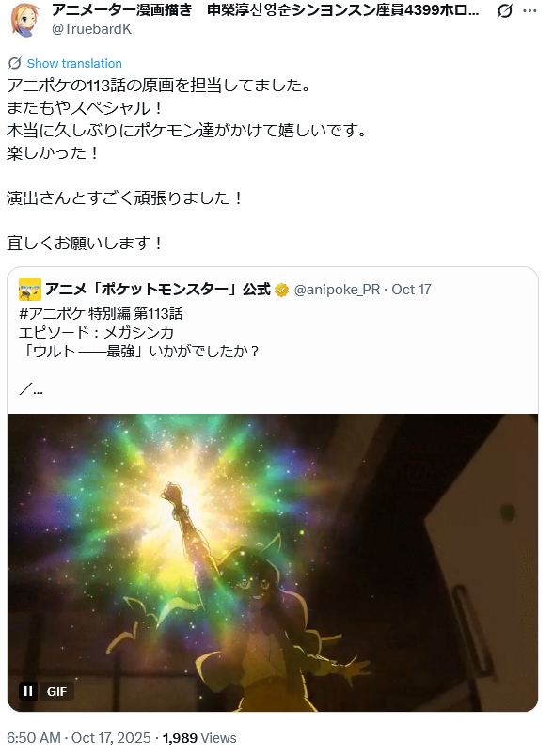
Task: Click the GIF label badge
Action: 56,691
